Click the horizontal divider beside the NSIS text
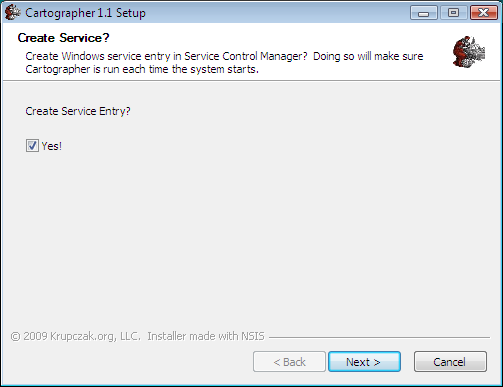Screen dimensions: 503x387 pyautogui.click(x=380, y=337)
